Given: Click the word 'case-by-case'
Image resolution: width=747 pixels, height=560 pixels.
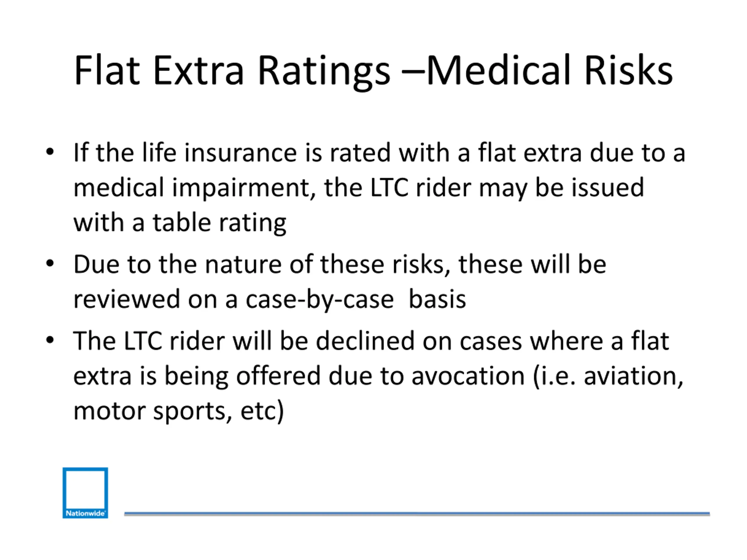Looking at the screenshot, I should [x=320, y=300].
